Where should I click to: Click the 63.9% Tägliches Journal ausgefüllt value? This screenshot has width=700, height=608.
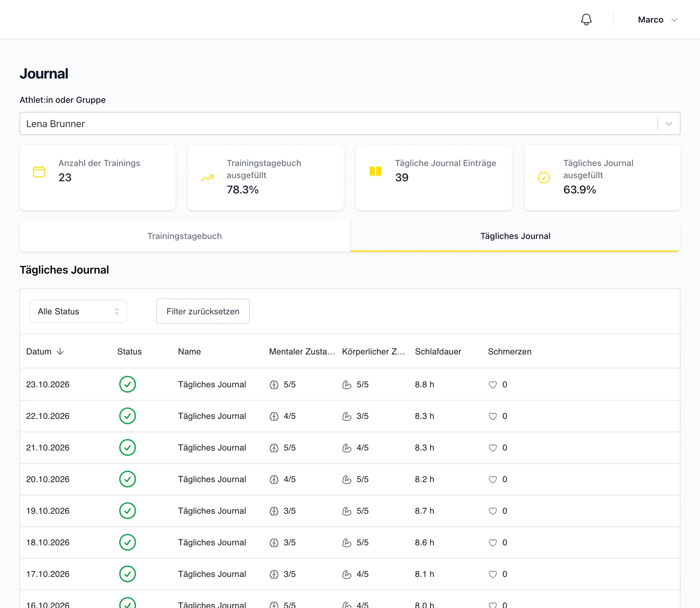pos(579,189)
